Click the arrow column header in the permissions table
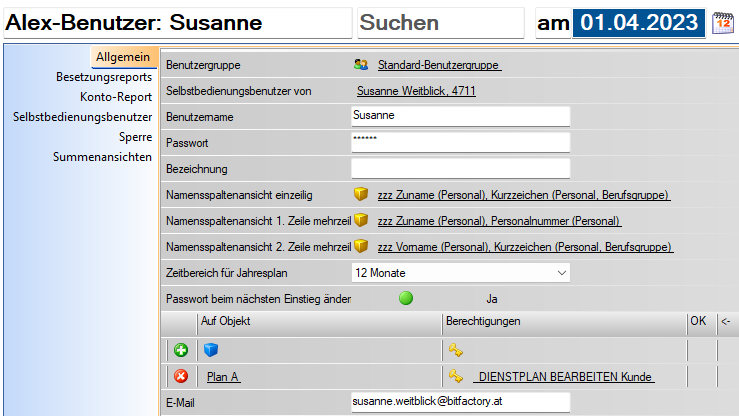The image size is (739, 416). pyautogui.click(x=725, y=322)
